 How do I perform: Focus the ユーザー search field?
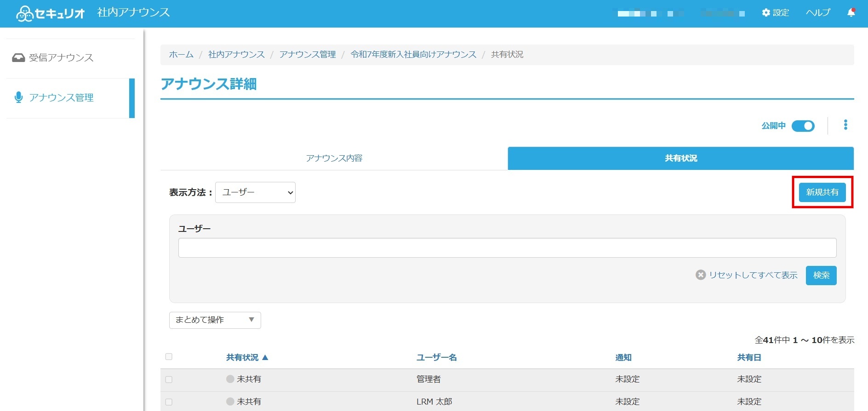tap(507, 248)
